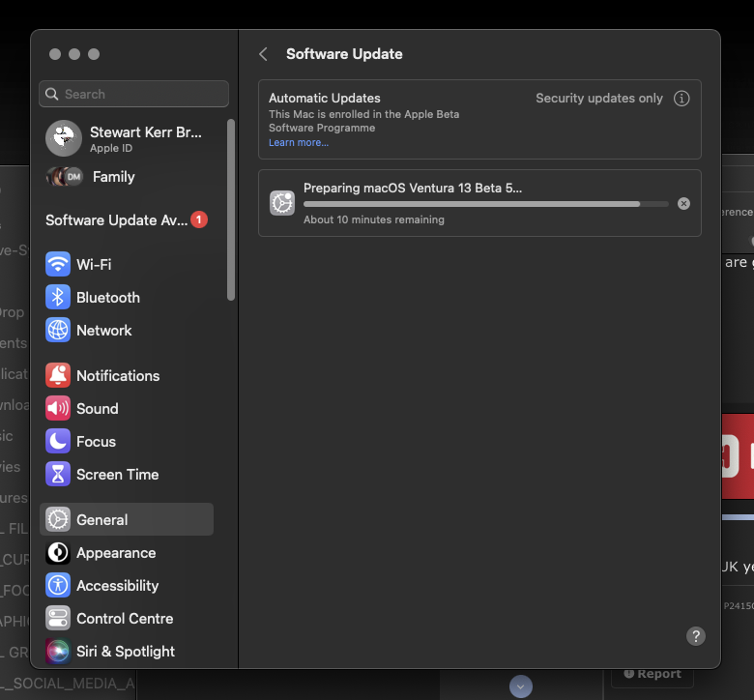Open Learn more link
The image size is (754, 700).
pos(299,142)
